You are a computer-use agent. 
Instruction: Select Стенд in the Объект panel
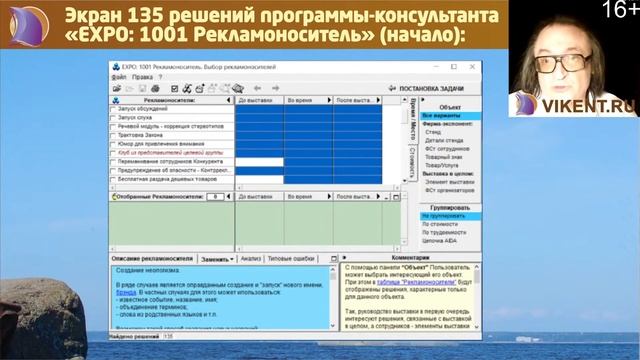[x=433, y=132]
